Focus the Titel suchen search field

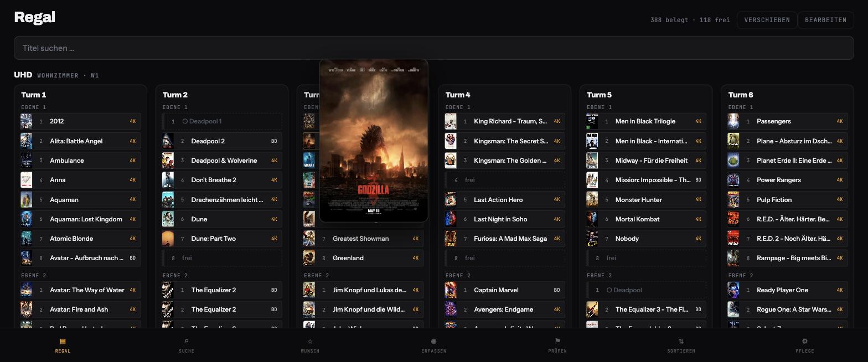pos(433,48)
